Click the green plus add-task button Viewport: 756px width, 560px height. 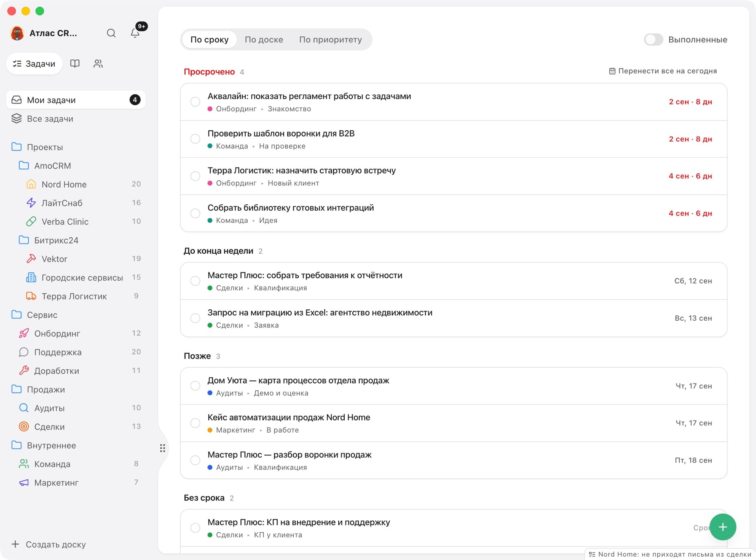[x=723, y=527]
